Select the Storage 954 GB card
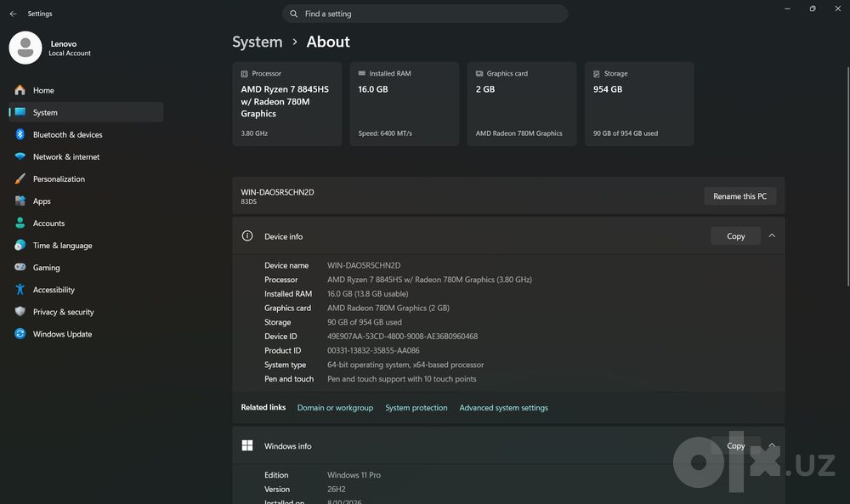 [639, 104]
